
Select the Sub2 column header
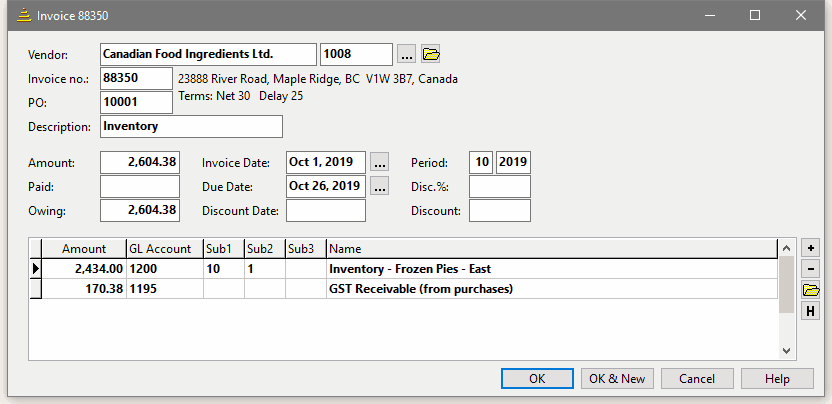coord(264,248)
